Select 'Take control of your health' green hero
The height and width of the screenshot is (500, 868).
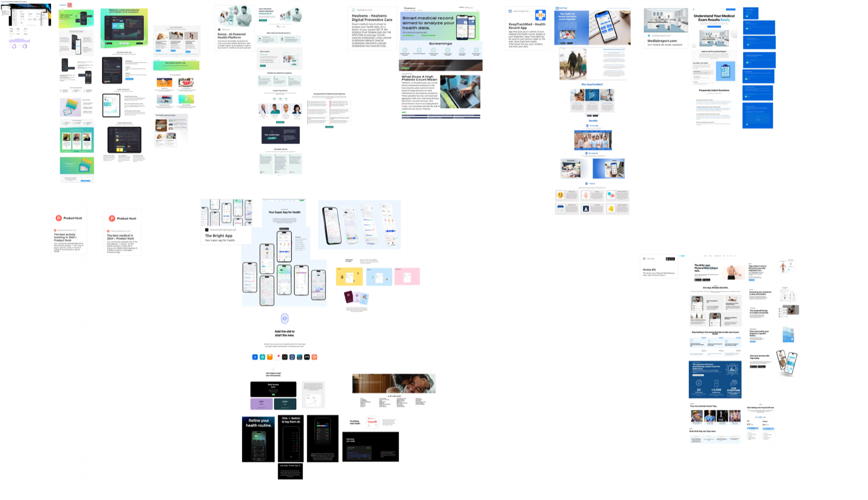point(76,18)
